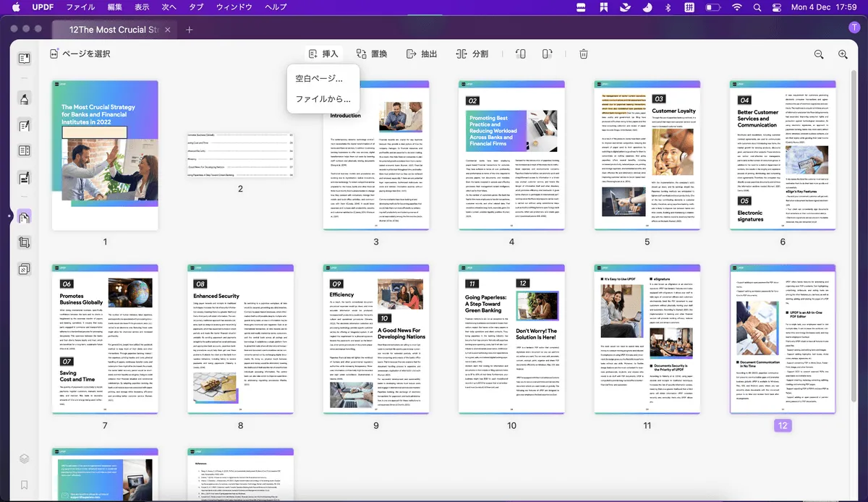Viewport: 868px width, 502px height.
Task: Open the Redact/OCR tool below Form icon
Action: [24, 177]
